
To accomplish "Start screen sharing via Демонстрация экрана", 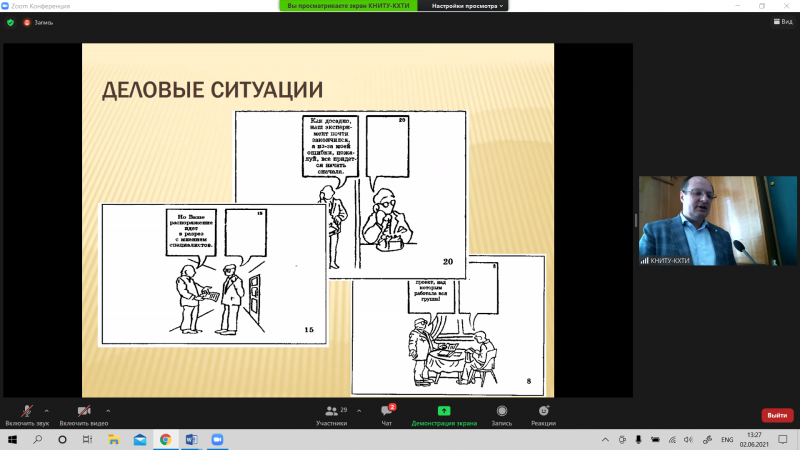I will click(x=444, y=414).
